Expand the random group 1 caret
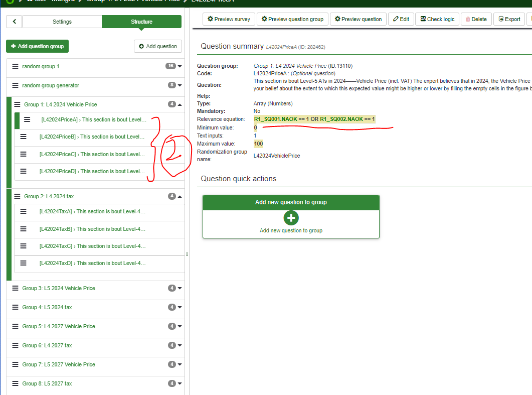The height and width of the screenshot is (395, 532). click(180, 66)
